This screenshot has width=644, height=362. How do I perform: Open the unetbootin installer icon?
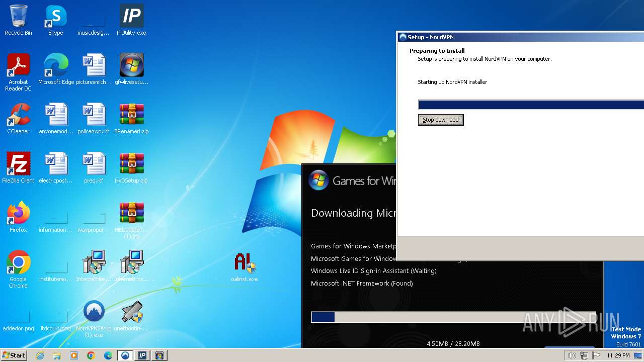tap(131, 316)
